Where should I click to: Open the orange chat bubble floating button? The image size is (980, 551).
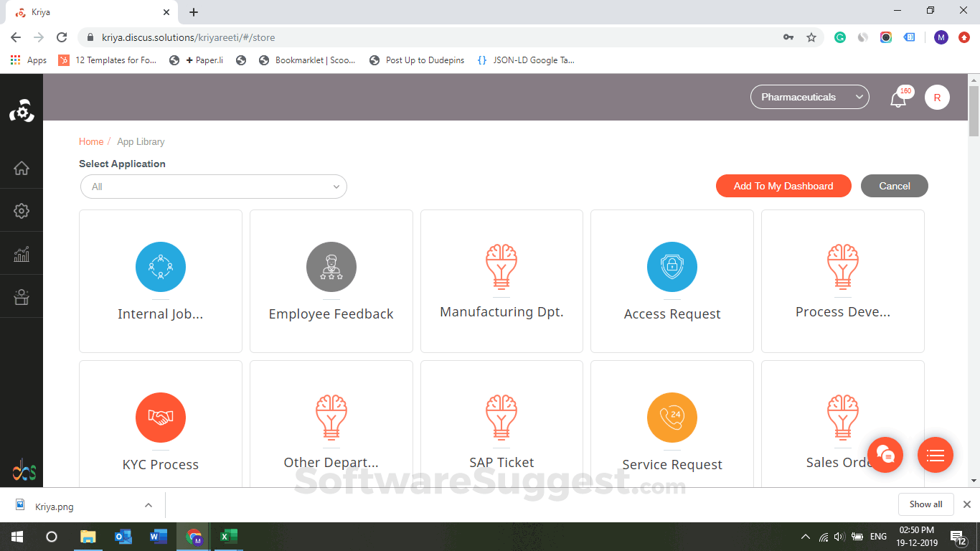(x=885, y=455)
